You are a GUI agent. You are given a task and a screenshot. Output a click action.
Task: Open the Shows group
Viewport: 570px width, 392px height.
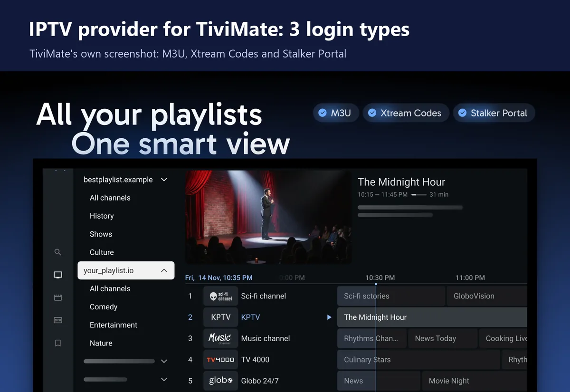tap(101, 234)
